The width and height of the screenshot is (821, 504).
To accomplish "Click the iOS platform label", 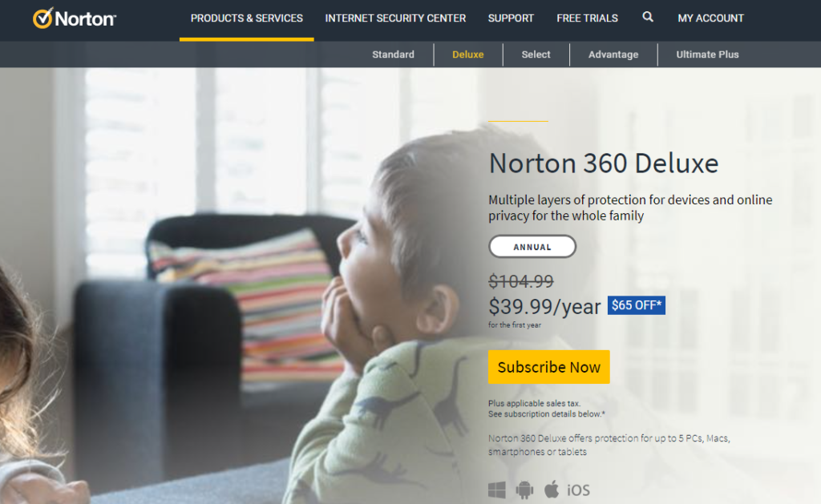I will pyautogui.click(x=578, y=490).
